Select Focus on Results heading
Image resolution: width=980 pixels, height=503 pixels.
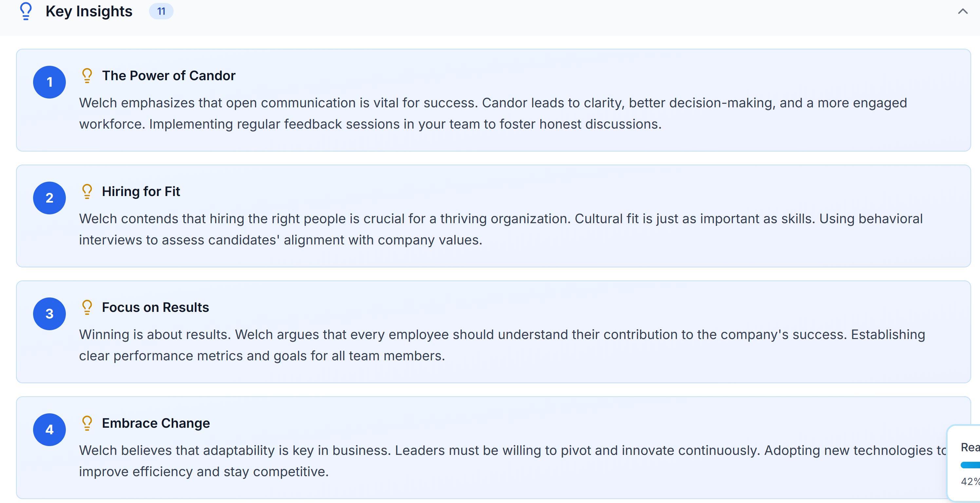(x=155, y=307)
